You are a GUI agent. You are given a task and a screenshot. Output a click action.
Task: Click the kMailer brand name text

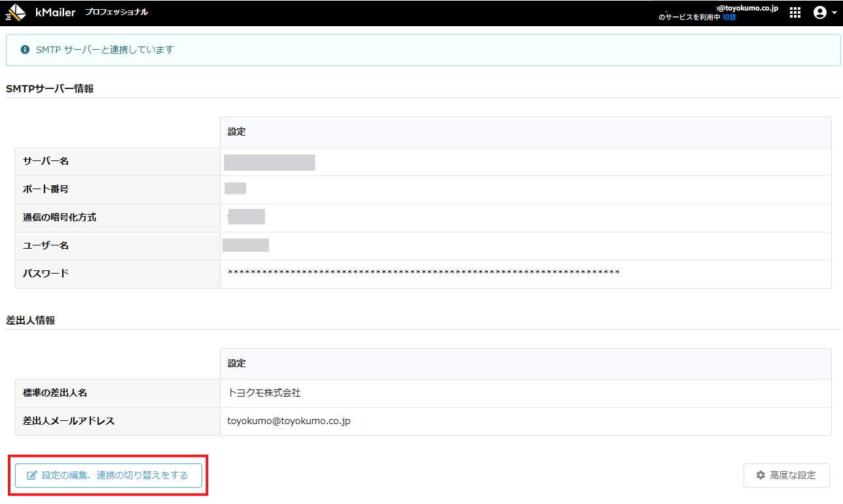tap(56, 12)
